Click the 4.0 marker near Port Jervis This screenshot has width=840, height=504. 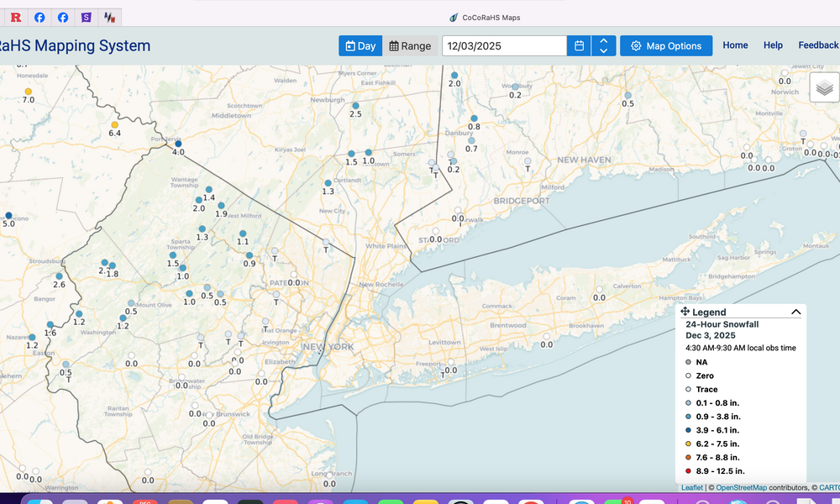click(178, 144)
